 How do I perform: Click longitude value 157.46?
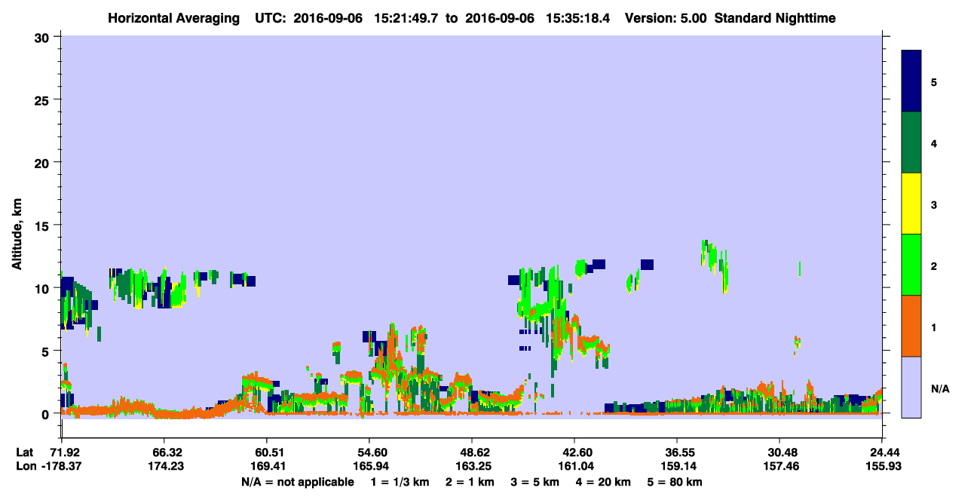click(779, 467)
